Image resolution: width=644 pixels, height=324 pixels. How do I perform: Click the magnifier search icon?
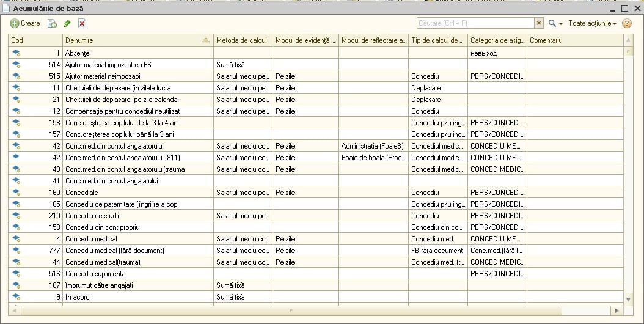click(x=552, y=23)
